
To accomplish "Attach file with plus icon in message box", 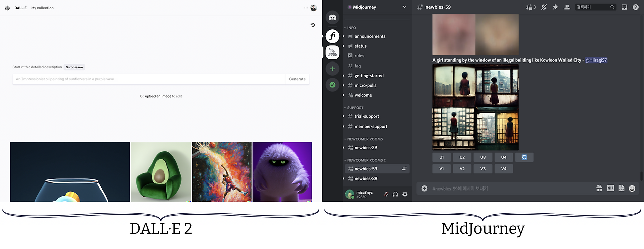I will (x=424, y=189).
